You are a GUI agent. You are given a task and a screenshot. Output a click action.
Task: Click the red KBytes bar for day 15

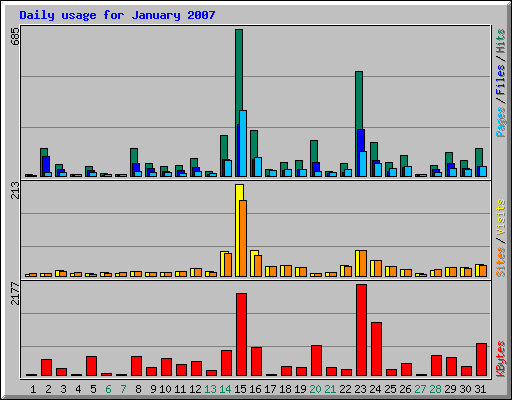[x=242, y=335]
